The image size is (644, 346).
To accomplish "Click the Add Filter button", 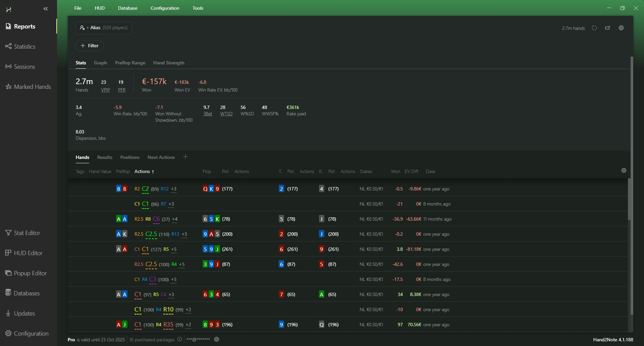I will point(90,46).
